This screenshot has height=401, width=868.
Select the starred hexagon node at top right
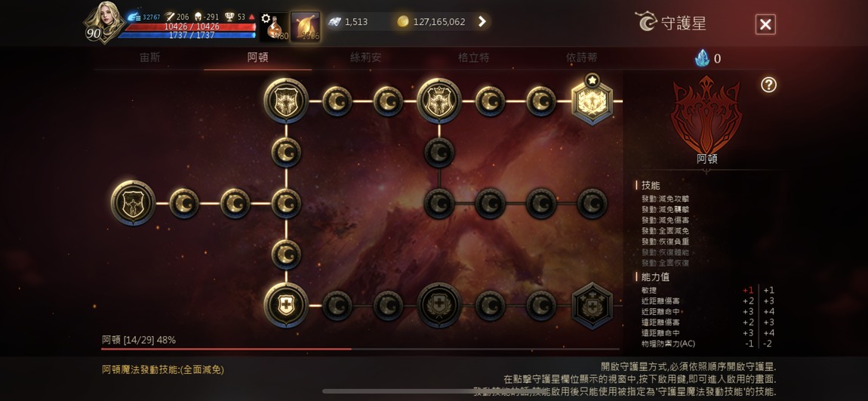[x=592, y=100]
